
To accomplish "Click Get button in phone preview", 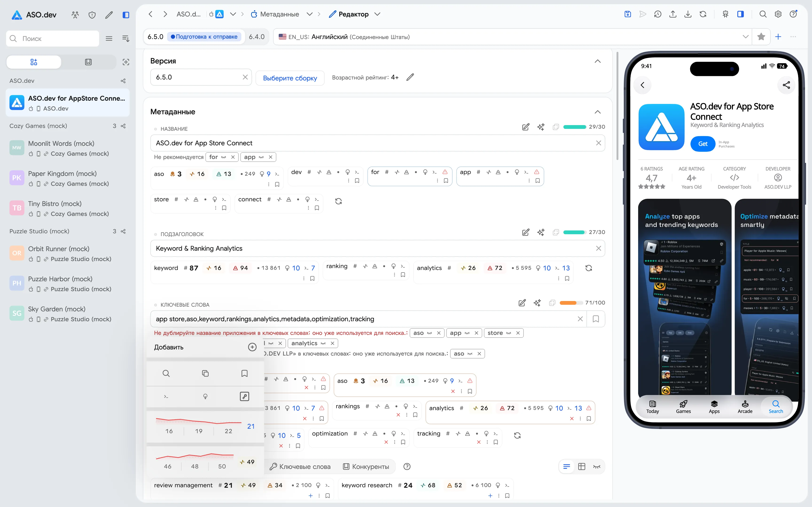I will [x=703, y=144].
